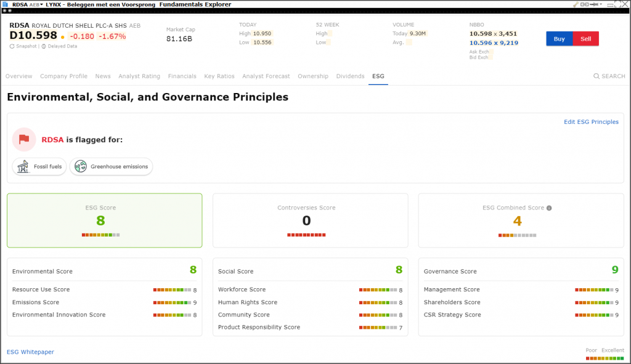Image resolution: width=631 pixels, height=364 pixels.
Task: Click the Fossil fuels oil rig icon
Action: (23, 166)
